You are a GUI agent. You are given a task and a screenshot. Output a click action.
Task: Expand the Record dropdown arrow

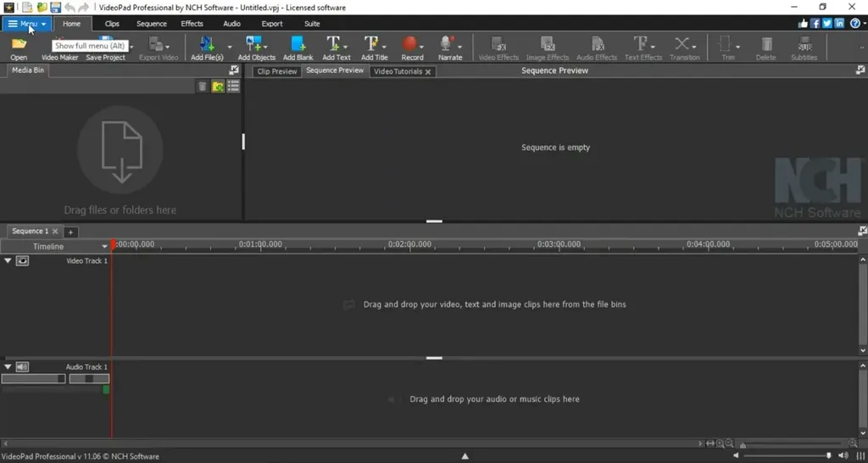tap(422, 47)
